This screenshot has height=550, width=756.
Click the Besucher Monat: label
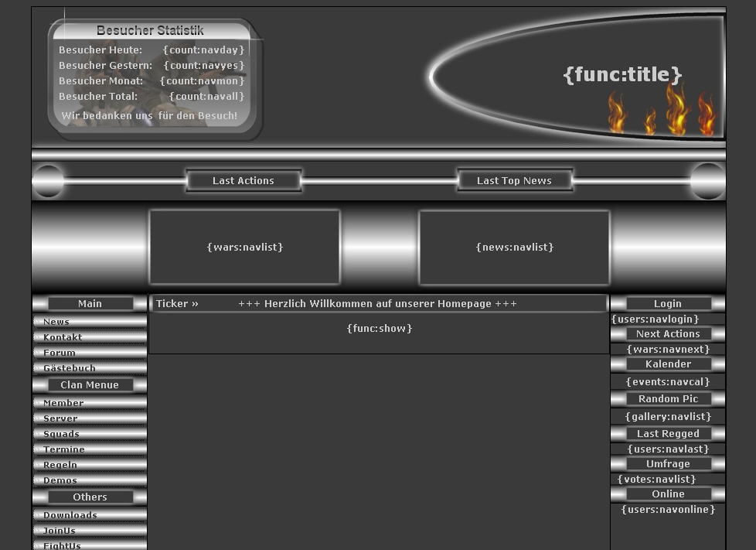coord(100,80)
